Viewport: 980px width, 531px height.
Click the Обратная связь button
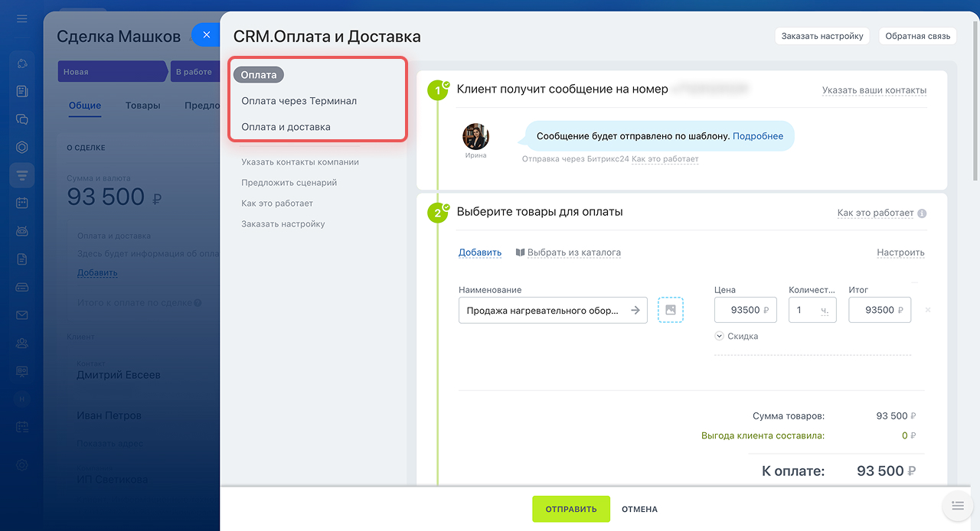pos(917,36)
